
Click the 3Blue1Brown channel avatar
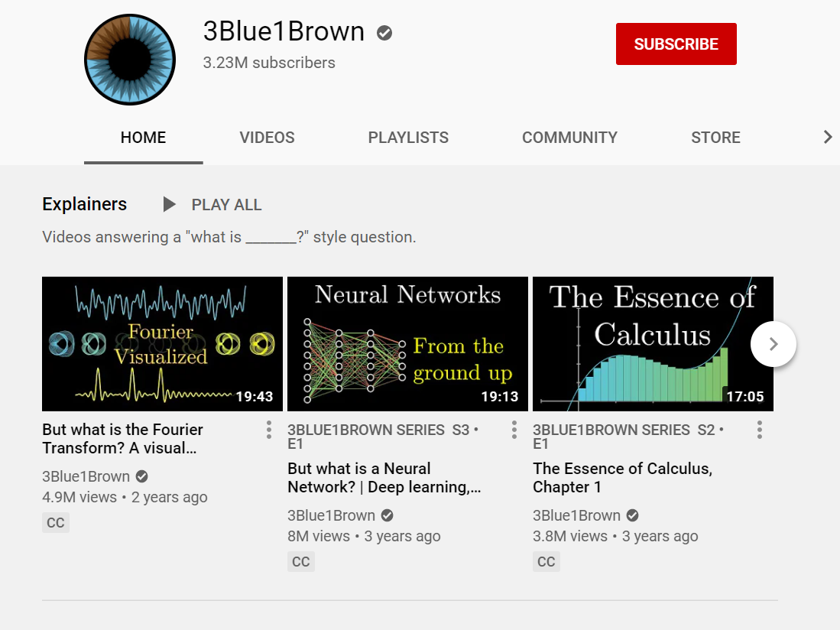[x=130, y=60]
